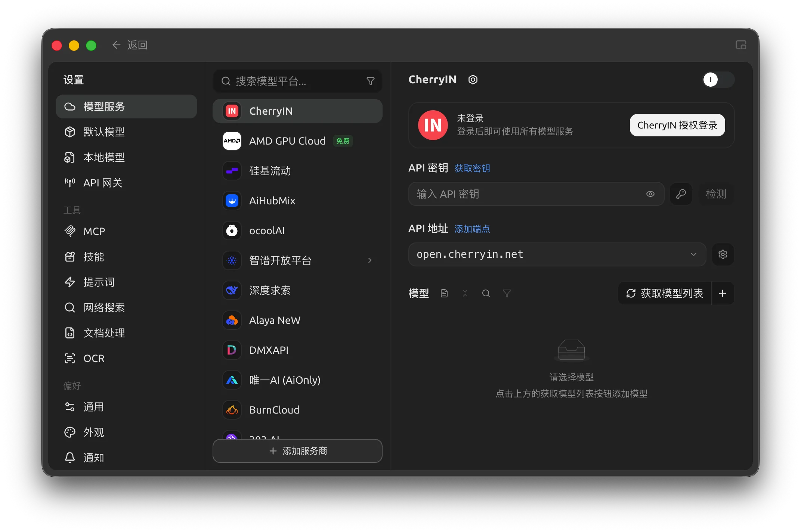Click the 未登录 status text

coord(470,118)
